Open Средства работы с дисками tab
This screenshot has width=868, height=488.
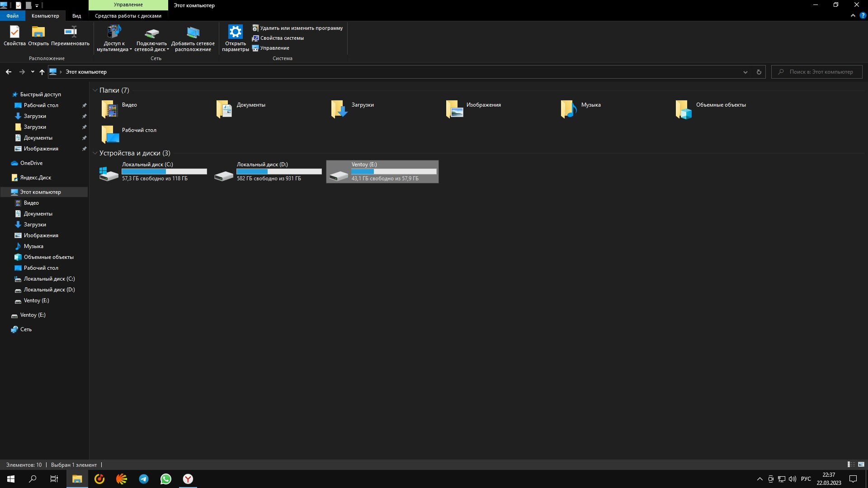pos(128,16)
